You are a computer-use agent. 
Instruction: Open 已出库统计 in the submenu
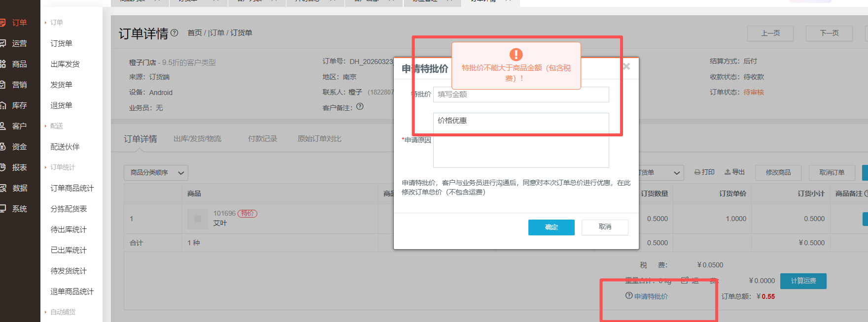(69, 250)
